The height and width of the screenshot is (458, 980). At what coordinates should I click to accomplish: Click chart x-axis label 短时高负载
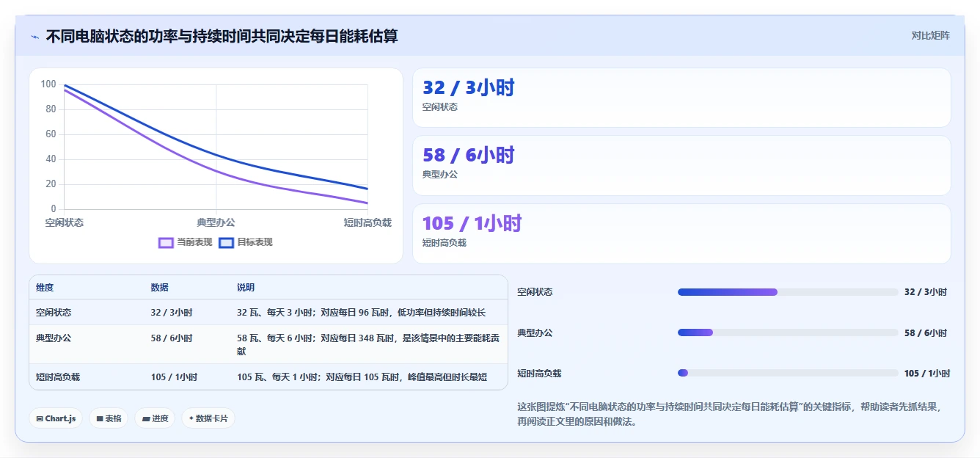point(367,222)
